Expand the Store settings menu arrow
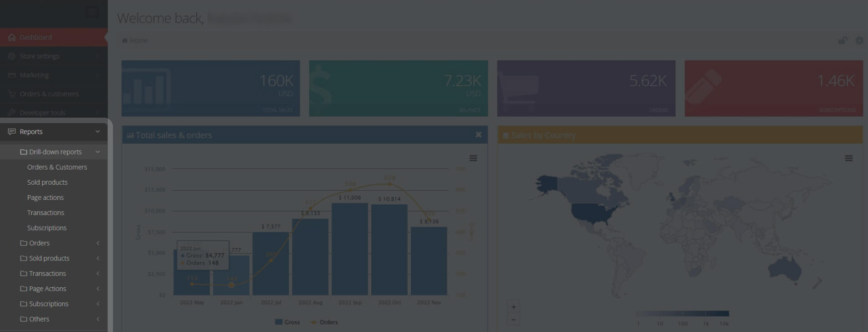This screenshot has height=332, width=868. 98,56
